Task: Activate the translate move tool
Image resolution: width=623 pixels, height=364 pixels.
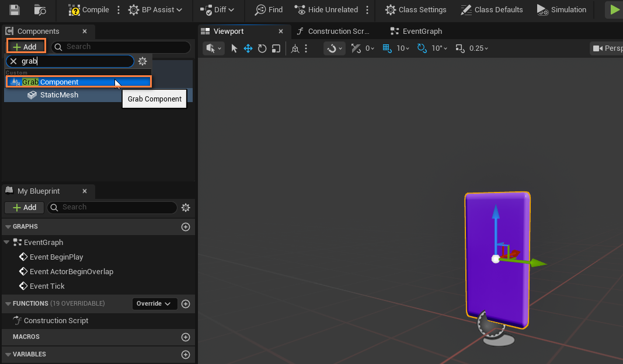Action: pyautogui.click(x=248, y=48)
